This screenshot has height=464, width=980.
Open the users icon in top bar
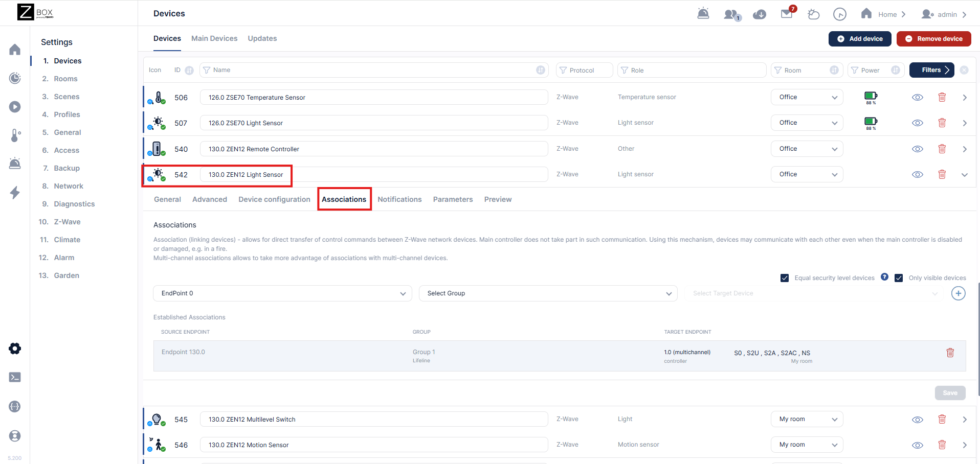732,14
